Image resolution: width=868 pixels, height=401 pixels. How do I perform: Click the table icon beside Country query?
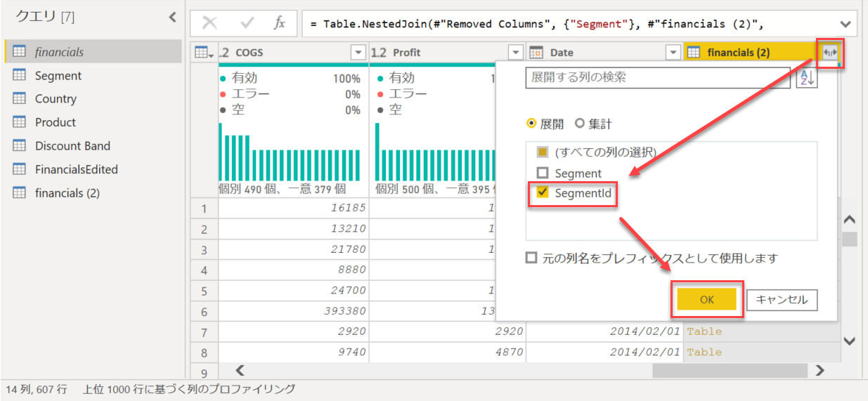point(20,99)
